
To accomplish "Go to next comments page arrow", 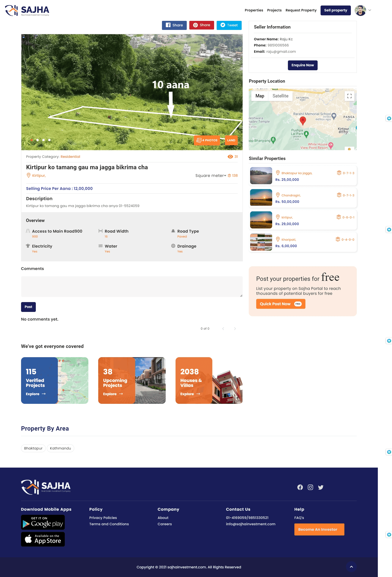I will (235, 329).
